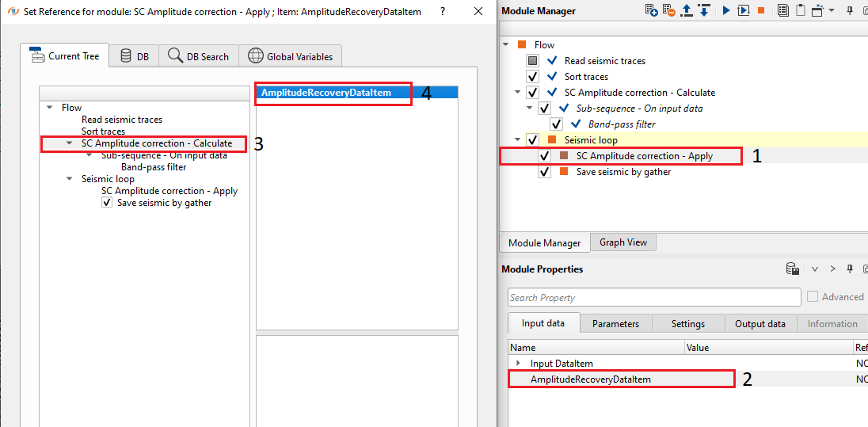Click the blue checkmark status beside Band-pass filter
The width and height of the screenshot is (868, 427).
tap(576, 124)
